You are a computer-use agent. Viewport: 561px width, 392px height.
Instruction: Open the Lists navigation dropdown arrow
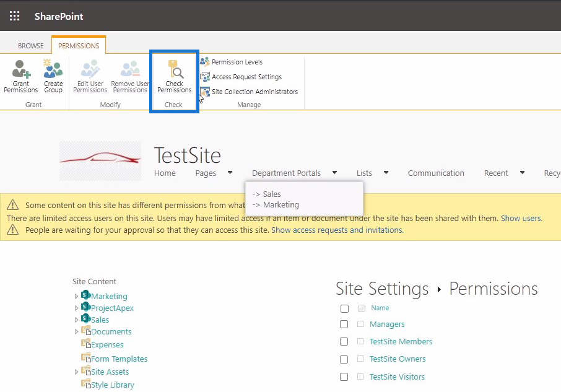pos(386,172)
